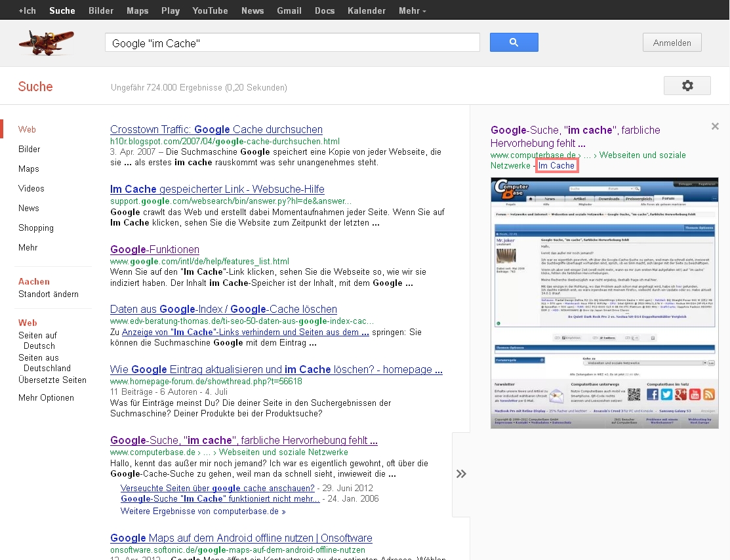Filter results by Bilder in sidebar
Image resolution: width=730 pixels, height=560 pixels.
pos(30,149)
